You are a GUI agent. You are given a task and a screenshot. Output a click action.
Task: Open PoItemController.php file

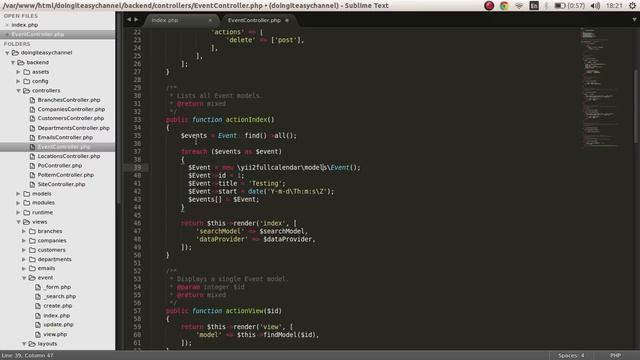pyautogui.click(x=66, y=175)
